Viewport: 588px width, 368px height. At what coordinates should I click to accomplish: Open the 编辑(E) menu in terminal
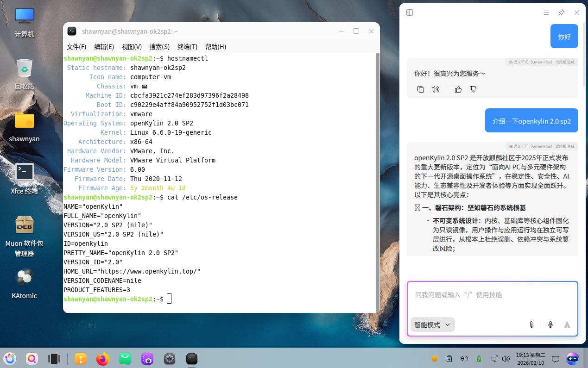point(104,47)
